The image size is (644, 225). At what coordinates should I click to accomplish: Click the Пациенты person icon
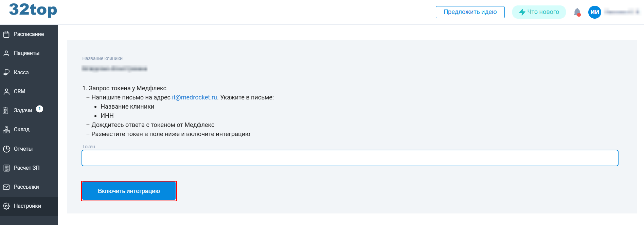tap(6, 53)
